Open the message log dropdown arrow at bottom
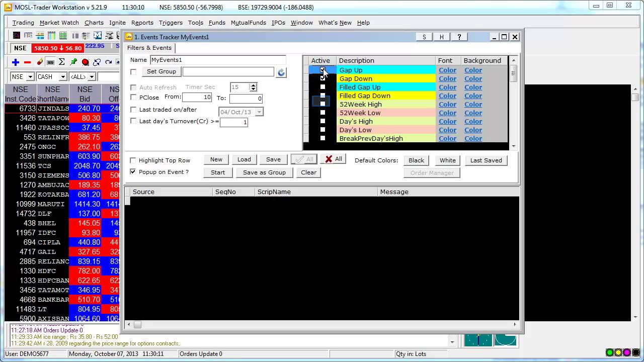Viewport: 644px width, 362px height. pos(452,342)
